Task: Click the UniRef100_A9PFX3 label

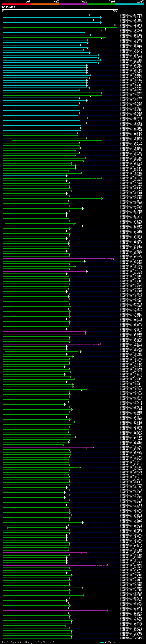Action: [131, 30]
